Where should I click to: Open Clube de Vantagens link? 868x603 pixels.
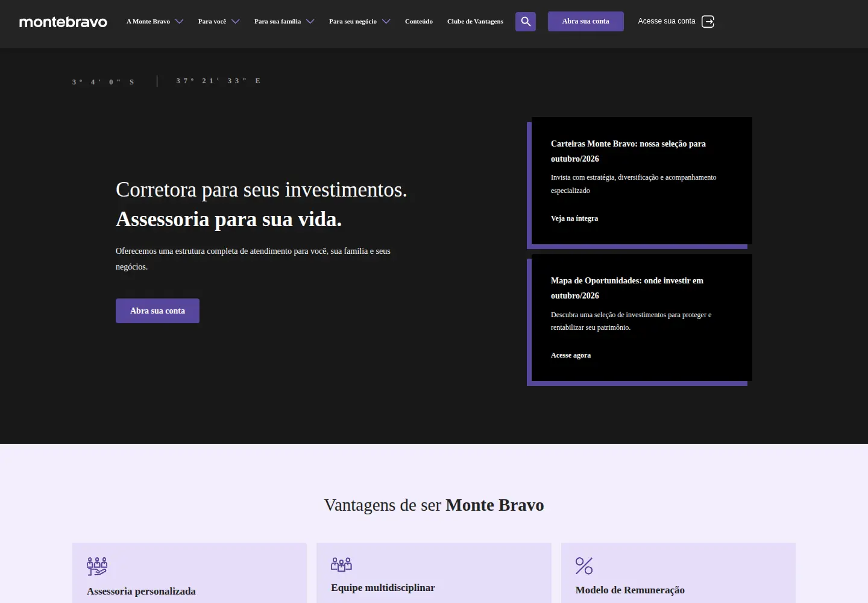(475, 22)
